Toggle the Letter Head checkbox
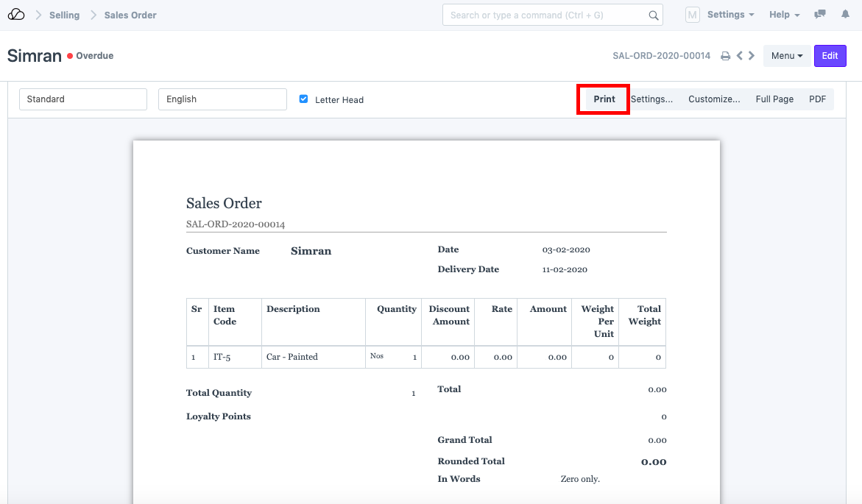The width and height of the screenshot is (862, 504). 303,99
